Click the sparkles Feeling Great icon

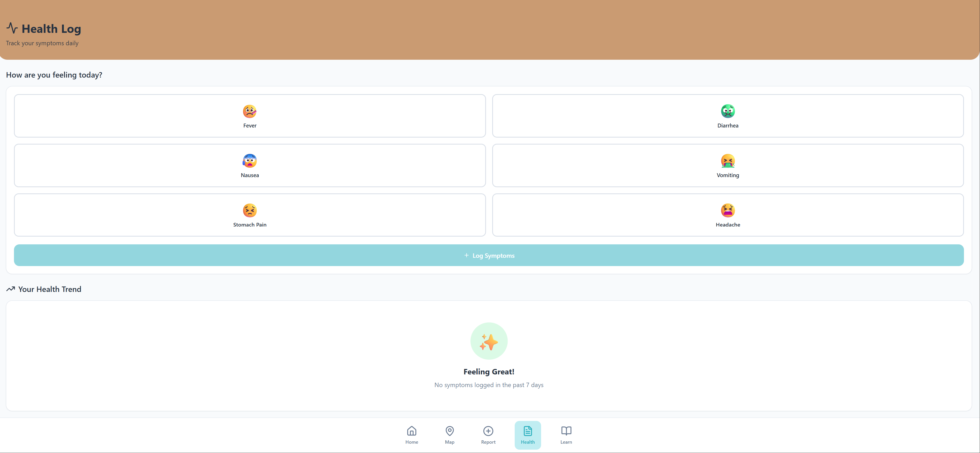coord(489,341)
